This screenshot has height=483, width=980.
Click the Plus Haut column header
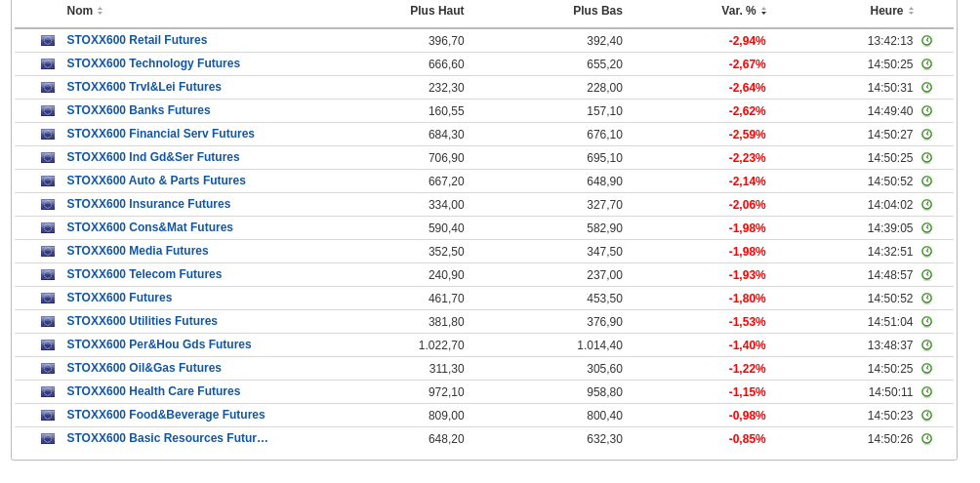click(436, 11)
